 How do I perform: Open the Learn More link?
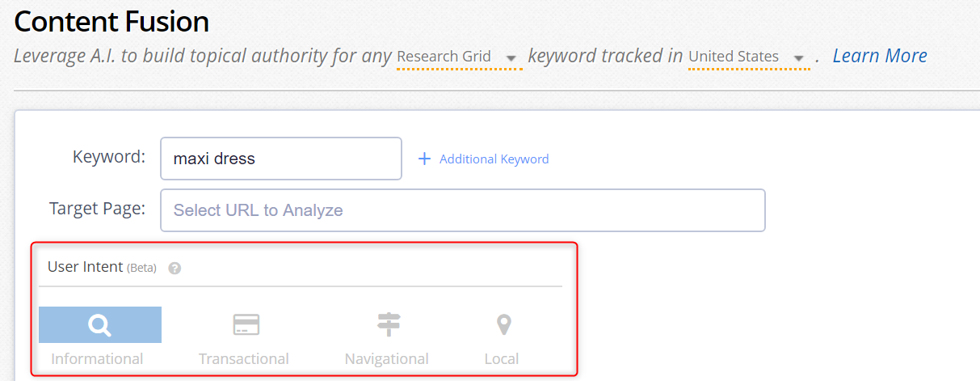pyautogui.click(x=880, y=56)
